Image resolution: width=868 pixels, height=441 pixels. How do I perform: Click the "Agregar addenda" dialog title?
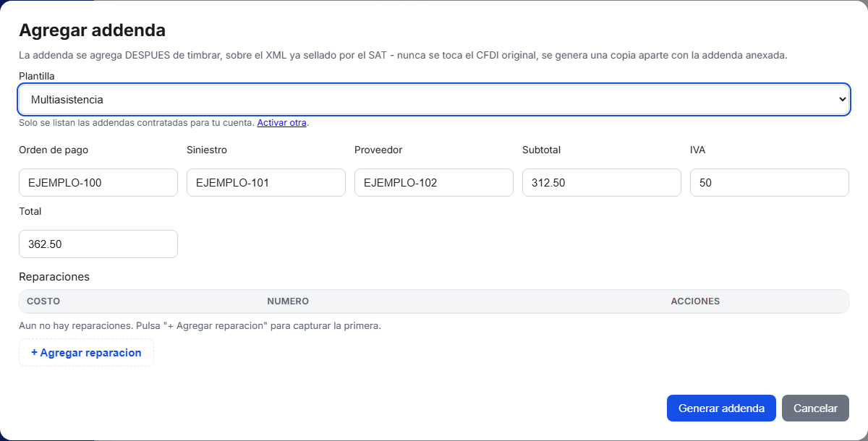[92, 30]
